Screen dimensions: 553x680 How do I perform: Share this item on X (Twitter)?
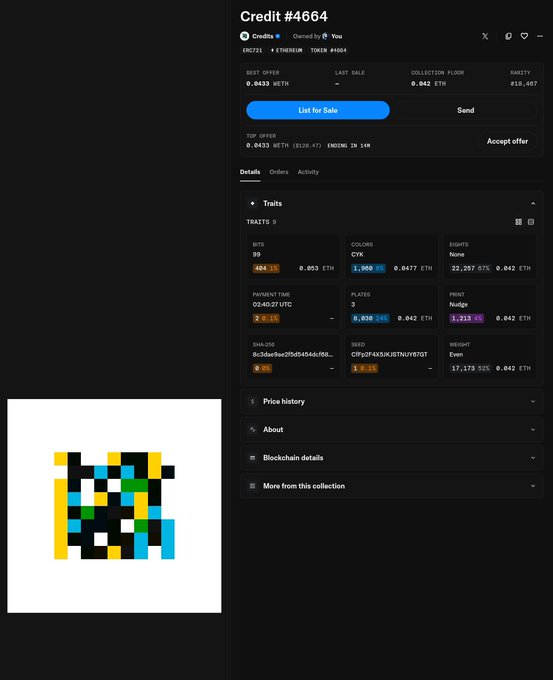coord(485,36)
